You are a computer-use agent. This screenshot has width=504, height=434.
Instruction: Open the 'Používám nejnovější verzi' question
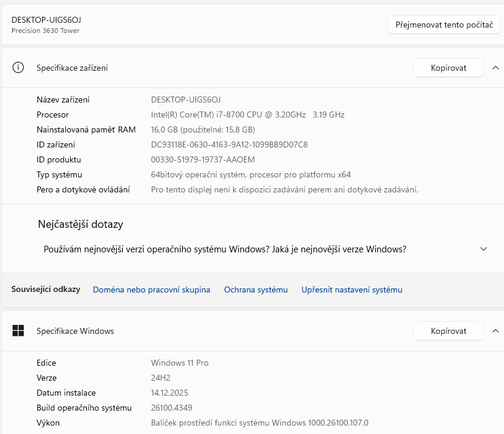click(x=225, y=249)
